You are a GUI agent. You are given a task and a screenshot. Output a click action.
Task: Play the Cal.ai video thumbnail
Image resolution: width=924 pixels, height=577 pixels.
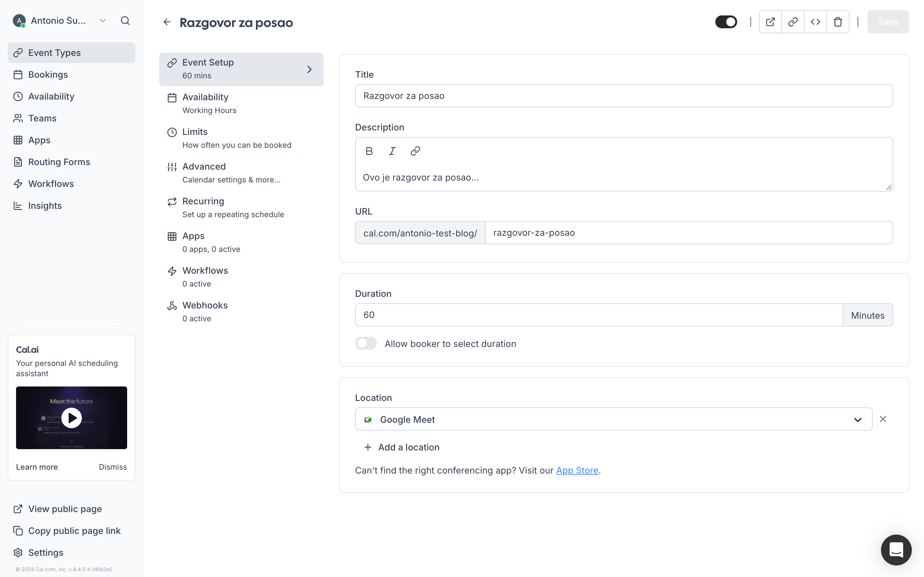71,417
